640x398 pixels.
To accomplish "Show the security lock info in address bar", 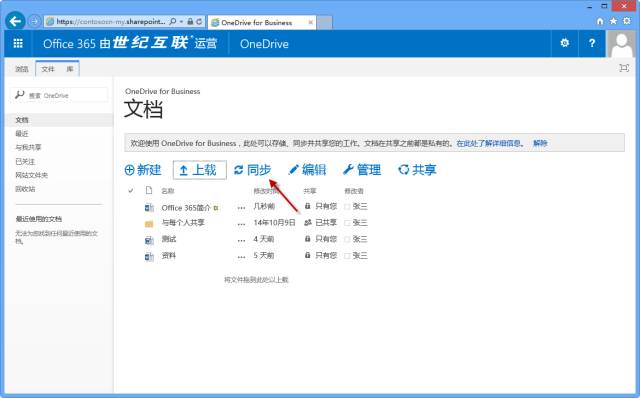I will [190, 21].
